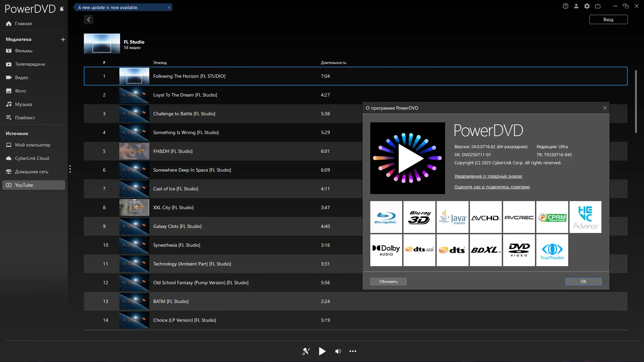Click the microphone-off icon beside the play button

(306, 351)
